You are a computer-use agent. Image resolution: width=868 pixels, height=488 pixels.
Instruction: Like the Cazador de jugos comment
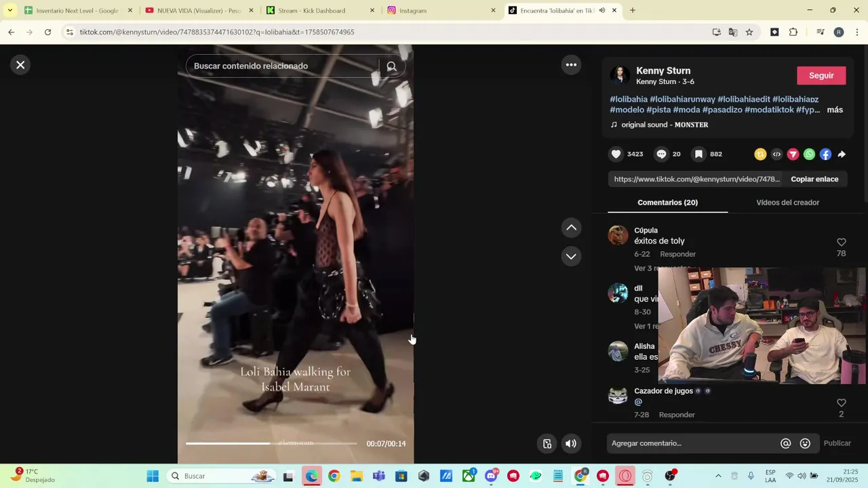pos(841,403)
